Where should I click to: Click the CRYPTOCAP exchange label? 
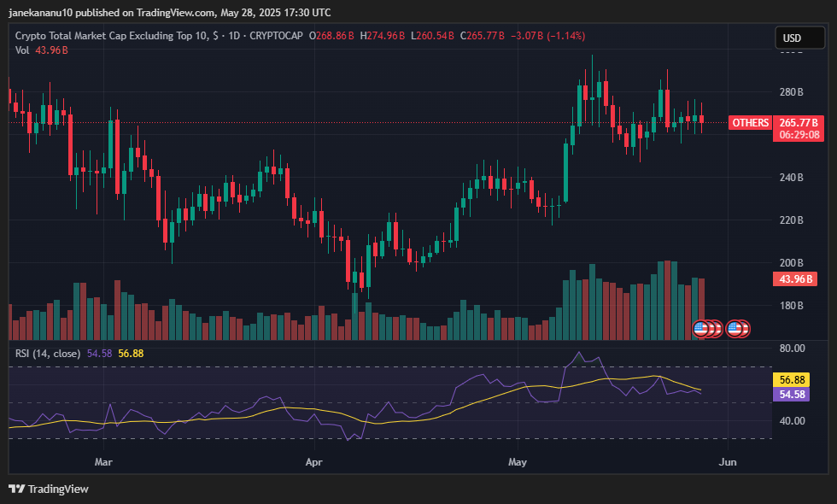tap(276, 36)
